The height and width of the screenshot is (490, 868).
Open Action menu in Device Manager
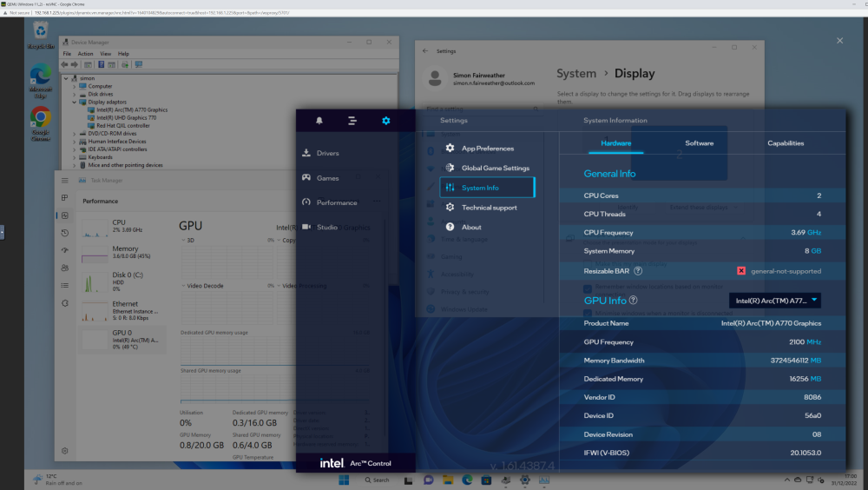[x=85, y=54]
